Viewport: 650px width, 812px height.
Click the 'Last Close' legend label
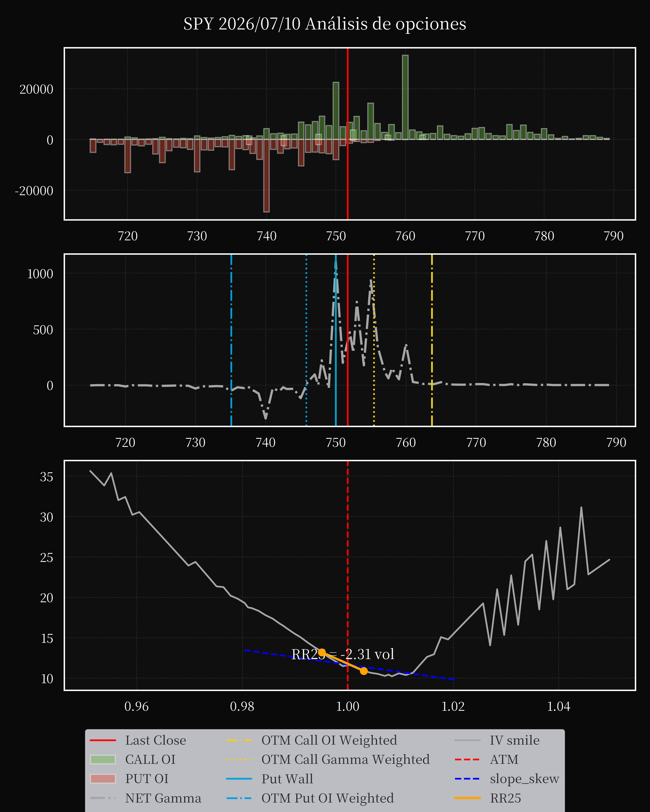tap(156, 741)
